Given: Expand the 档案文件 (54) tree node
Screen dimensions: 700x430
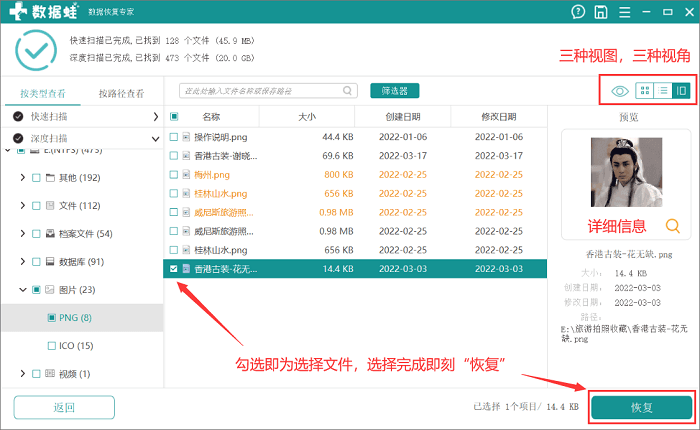Looking at the screenshot, I should click(22, 234).
